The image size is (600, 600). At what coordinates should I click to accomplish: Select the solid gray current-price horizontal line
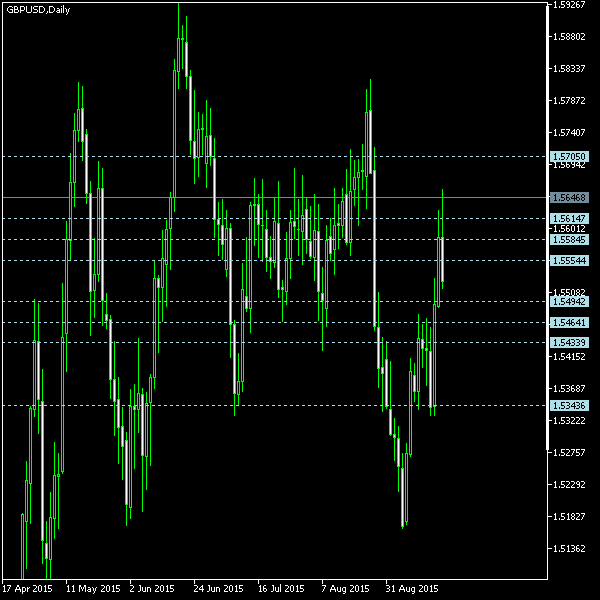click(275, 197)
